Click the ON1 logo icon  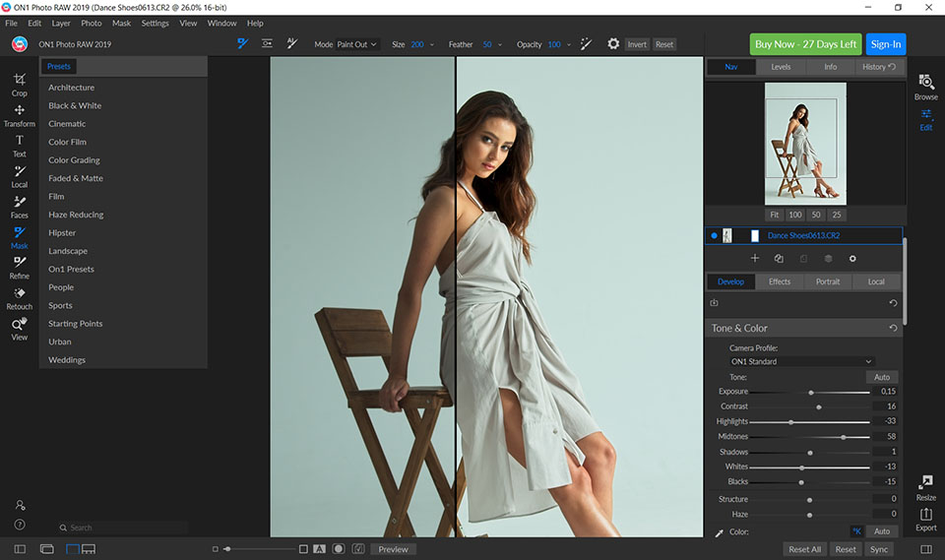pos(20,44)
